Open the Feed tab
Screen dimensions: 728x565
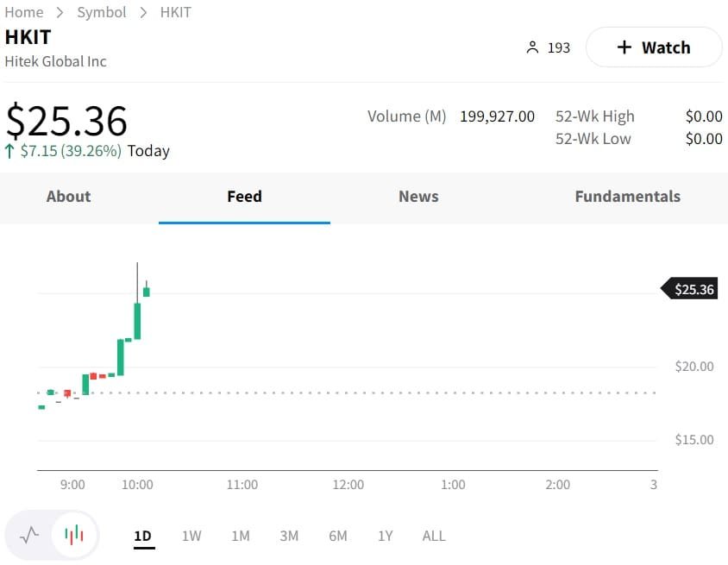click(244, 197)
